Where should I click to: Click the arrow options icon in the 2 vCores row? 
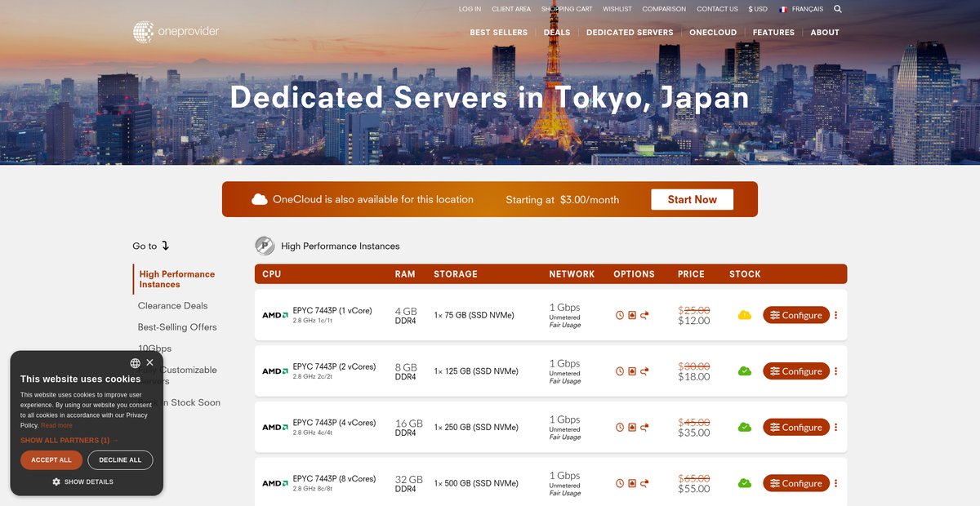pos(644,371)
